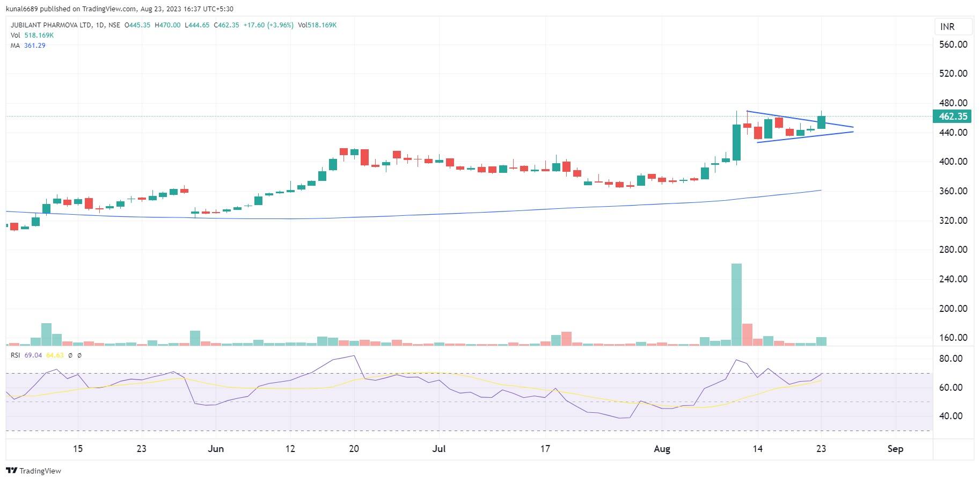Image resolution: width=980 pixels, height=481 pixels.
Task: Click the TradingView logo icon
Action: click(x=12, y=471)
